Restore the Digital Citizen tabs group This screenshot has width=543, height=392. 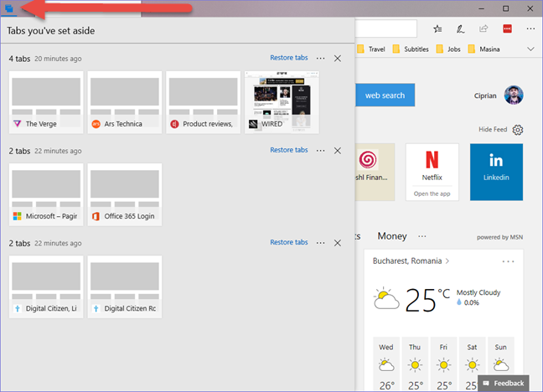[289, 242]
